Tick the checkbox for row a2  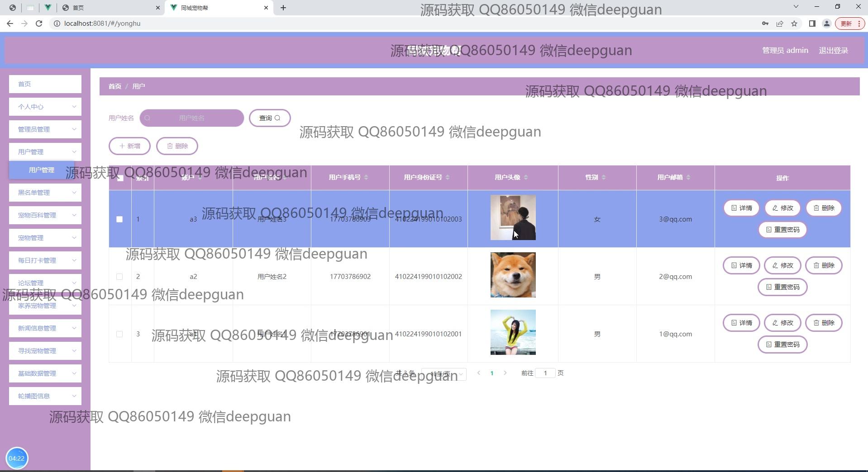(x=119, y=277)
